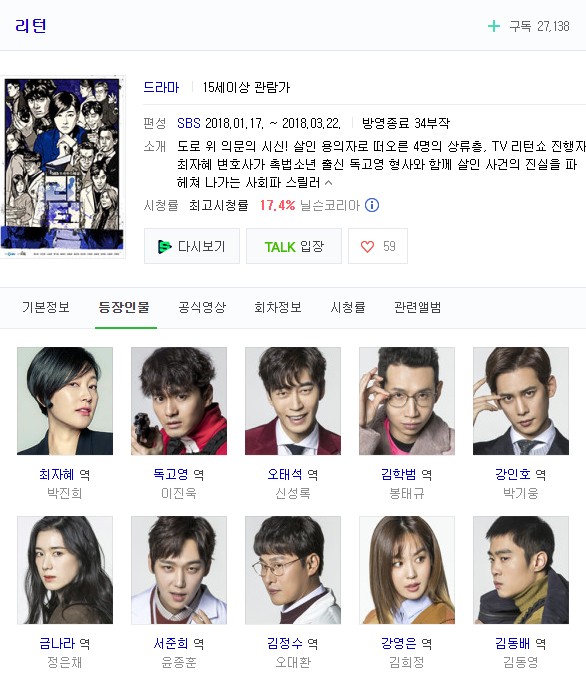Screen dimensions: 586x684
Task: Click the Nielsen Korea info icon
Action: 372,205
